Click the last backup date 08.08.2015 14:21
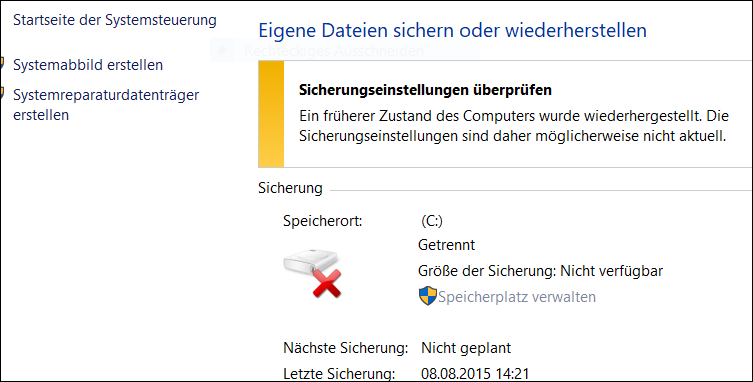Image resolution: width=753 pixels, height=382 pixels. coord(475,373)
